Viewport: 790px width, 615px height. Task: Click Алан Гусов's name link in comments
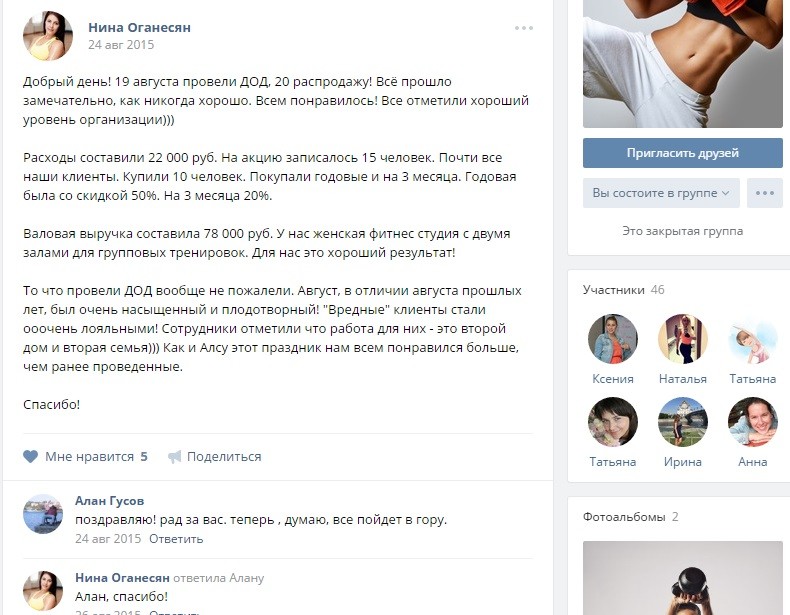tap(109, 501)
